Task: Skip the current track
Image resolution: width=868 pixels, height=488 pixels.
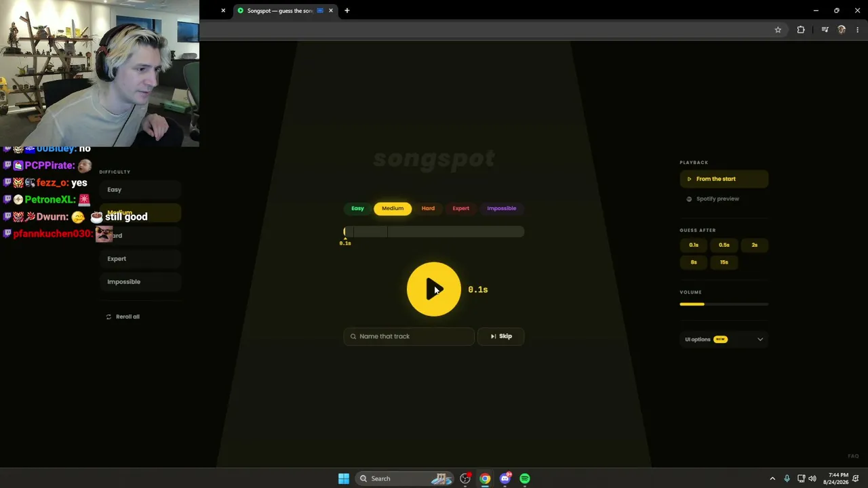Action: (501, 336)
